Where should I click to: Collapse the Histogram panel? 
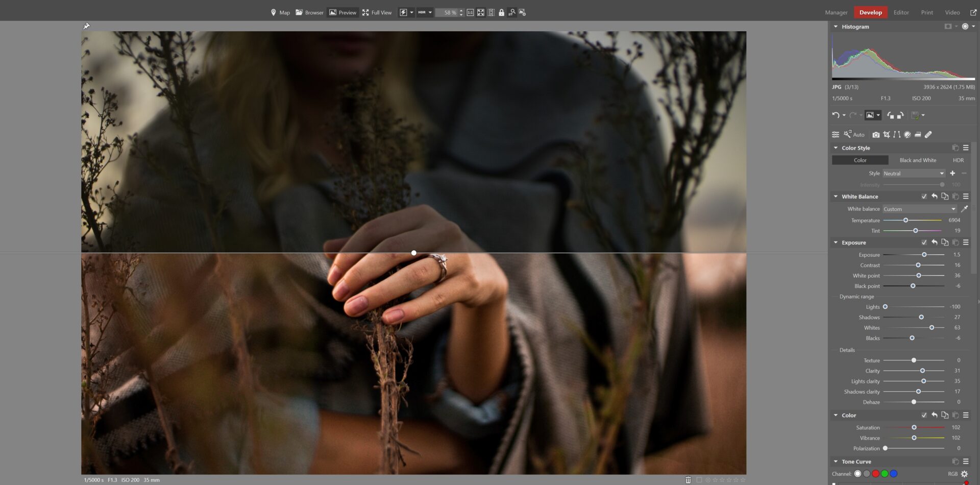point(836,27)
